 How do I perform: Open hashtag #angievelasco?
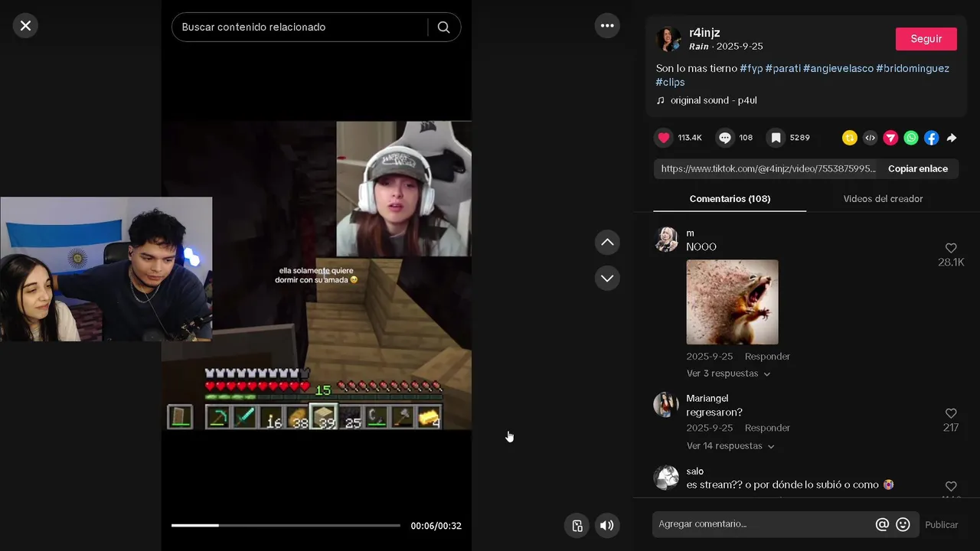838,68
